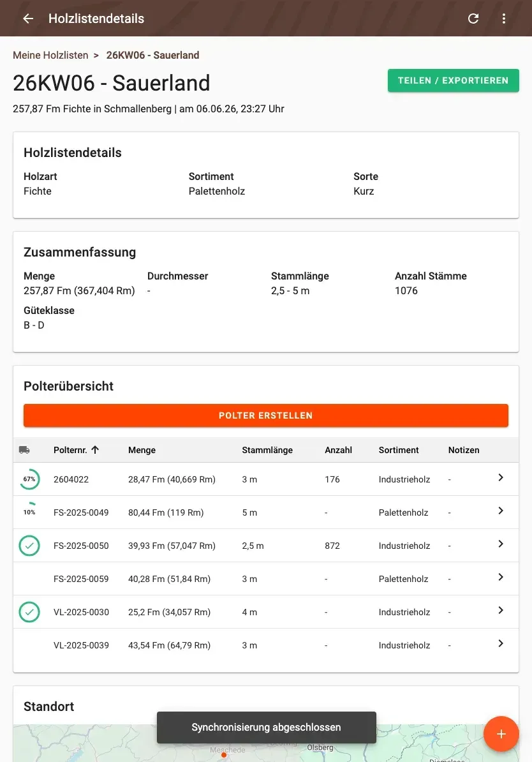Sort by Menge column header
Screen dimensions: 532x762
coord(142,450)
